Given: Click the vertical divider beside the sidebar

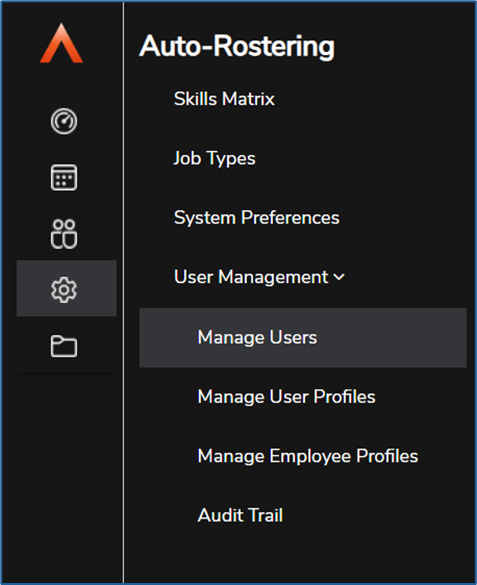Looking at the screenshot, I should [x=123, y=292].
